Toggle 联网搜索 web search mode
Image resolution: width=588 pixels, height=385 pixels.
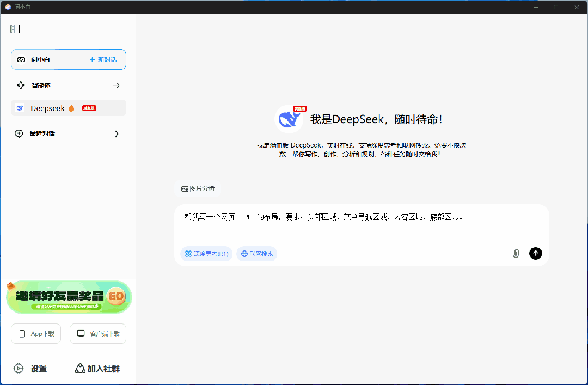point(256,254)
